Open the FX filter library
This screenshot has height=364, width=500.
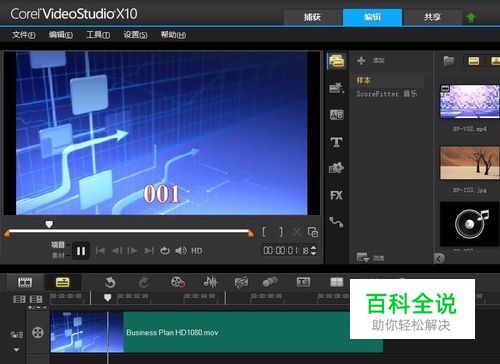(336, 195)
